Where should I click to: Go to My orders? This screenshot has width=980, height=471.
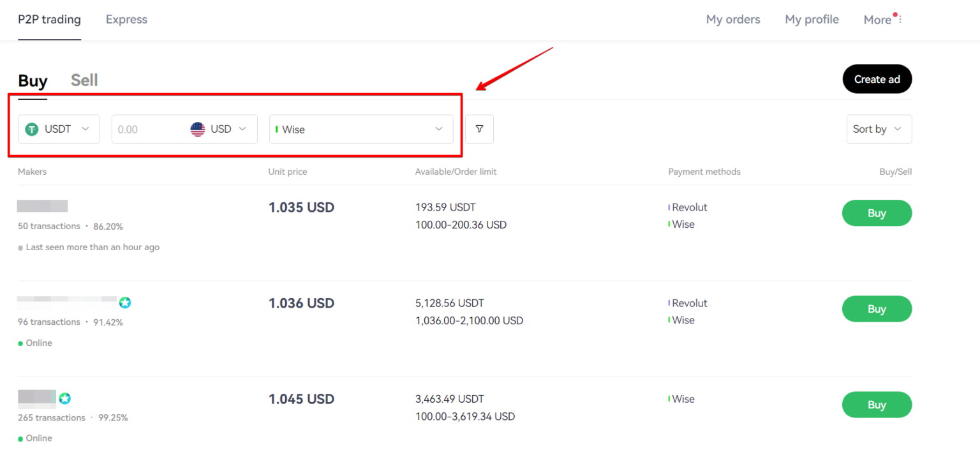tap(733, 19)
